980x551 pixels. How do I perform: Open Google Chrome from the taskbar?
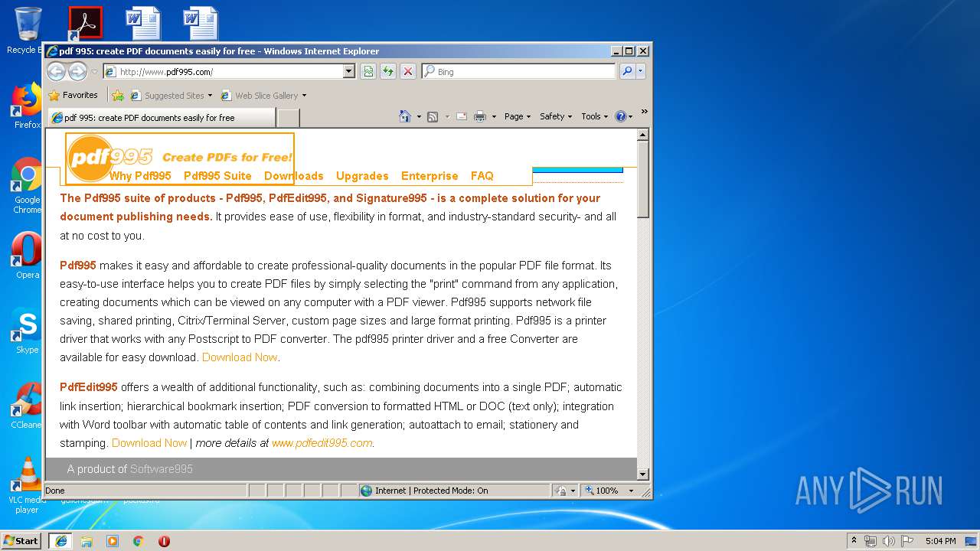click(139, 541)
